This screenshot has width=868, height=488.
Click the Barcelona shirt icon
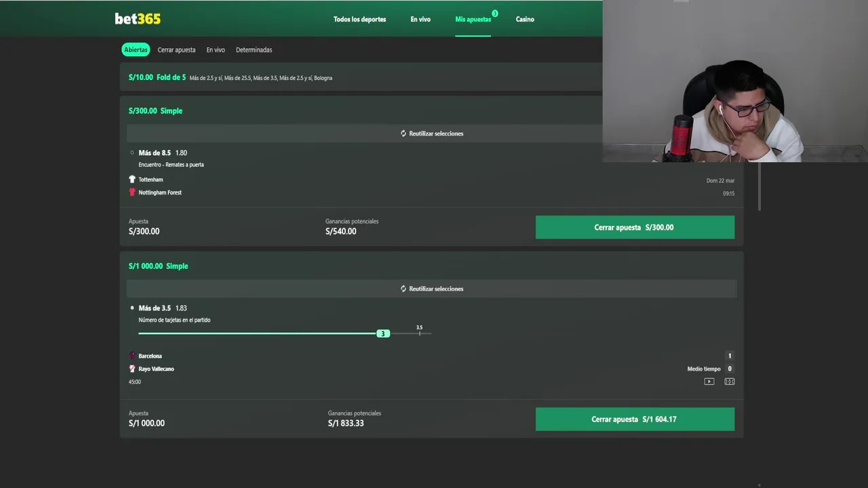(132, 356)
